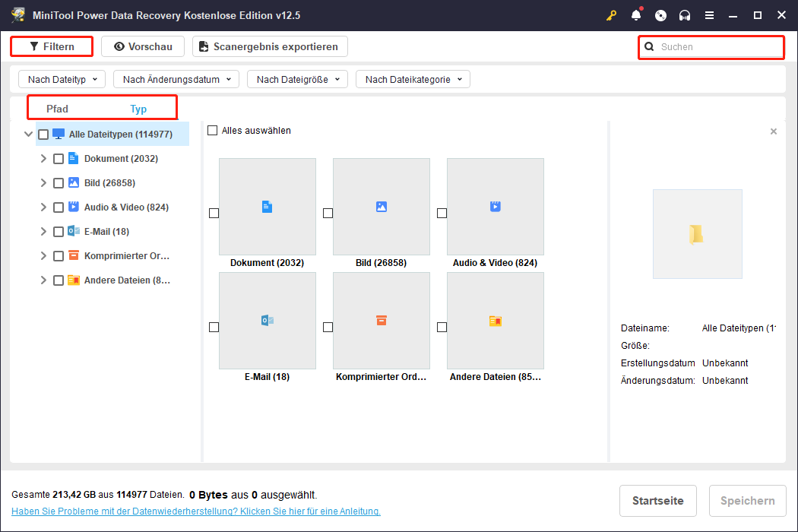
Task: Select the E-Mail (18) tree label
Action: pos(107,232)
